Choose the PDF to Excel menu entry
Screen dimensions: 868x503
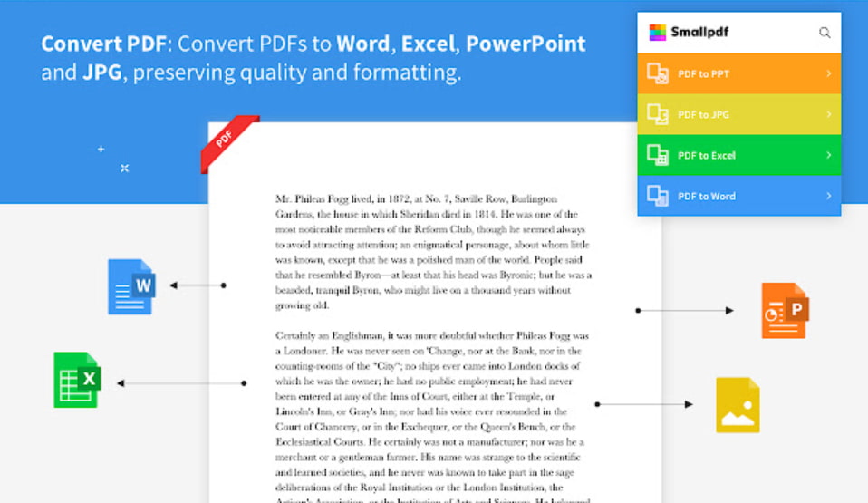739,155
